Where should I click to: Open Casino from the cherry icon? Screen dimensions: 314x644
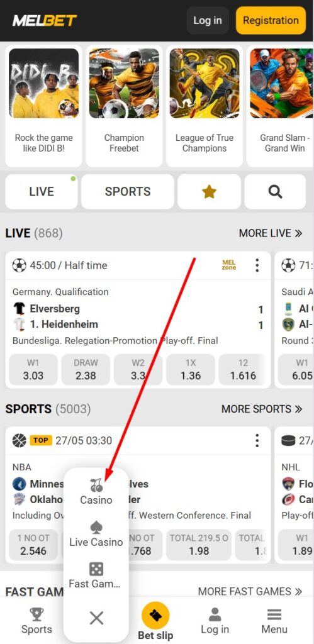tap(96, 486)
